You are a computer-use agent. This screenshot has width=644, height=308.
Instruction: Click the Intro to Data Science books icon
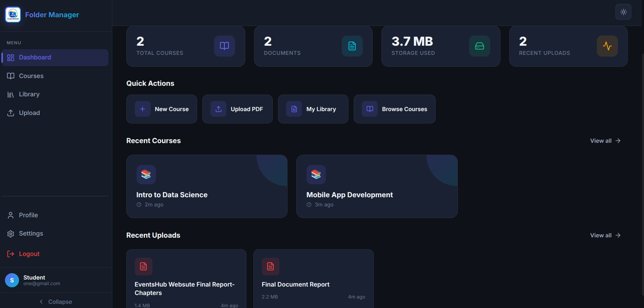pyautogui.click(x=146, y=174)
